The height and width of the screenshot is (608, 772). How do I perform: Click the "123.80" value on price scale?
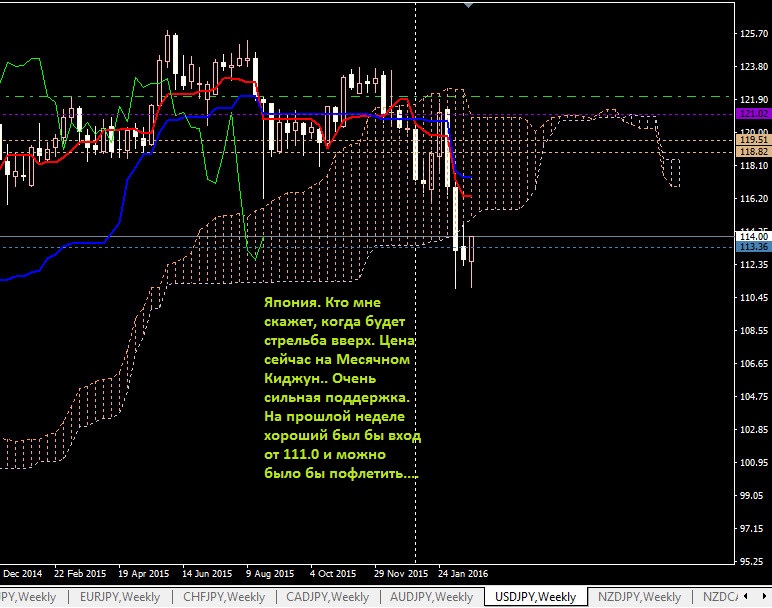click(x=754, y=66)
